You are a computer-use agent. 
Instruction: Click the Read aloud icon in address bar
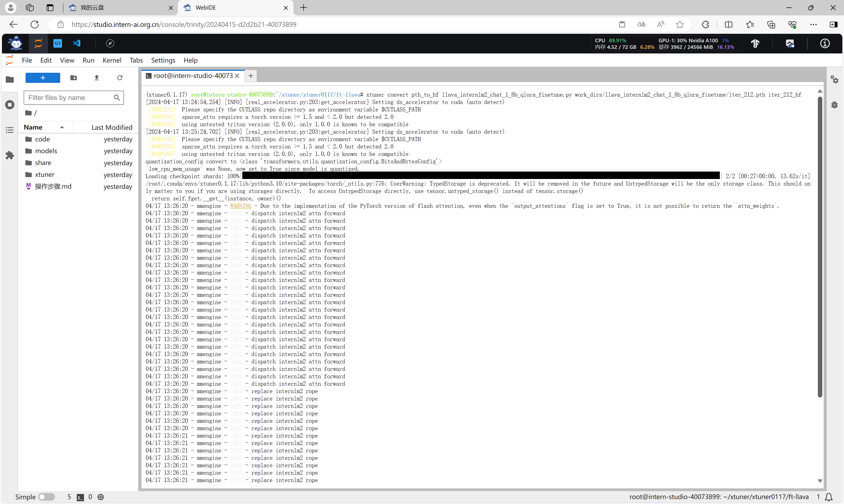[x=660, y=24]
